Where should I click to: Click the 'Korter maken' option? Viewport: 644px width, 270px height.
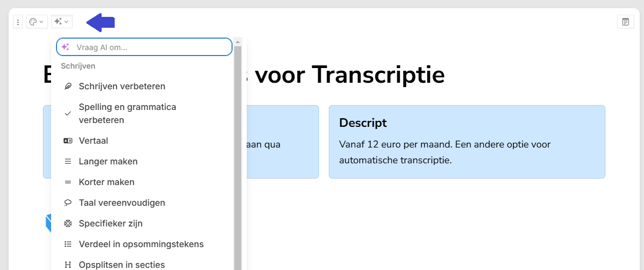point(107,182)
